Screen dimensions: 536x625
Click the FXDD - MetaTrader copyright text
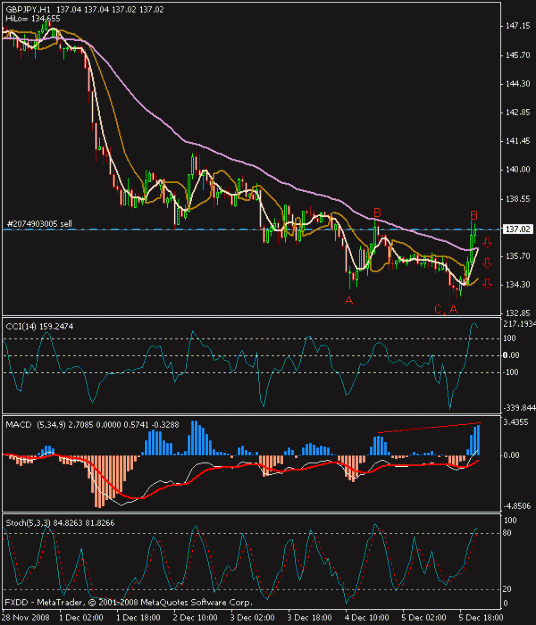click(x=128, y=602)
